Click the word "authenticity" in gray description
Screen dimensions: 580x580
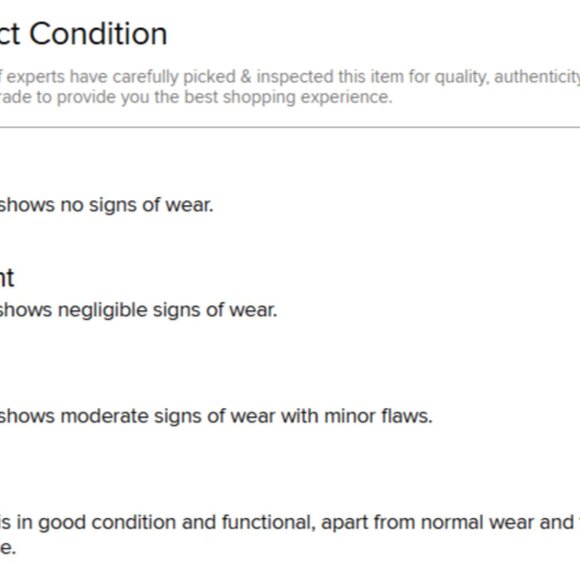537,77
